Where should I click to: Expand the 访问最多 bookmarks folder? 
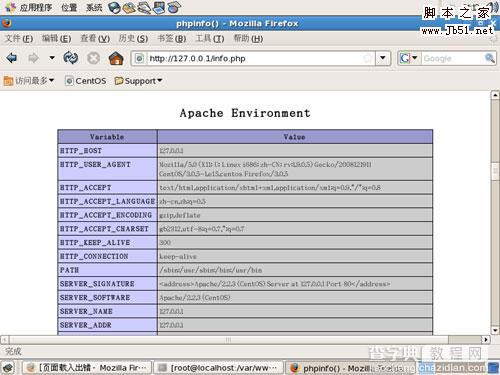tap(29, 81)
